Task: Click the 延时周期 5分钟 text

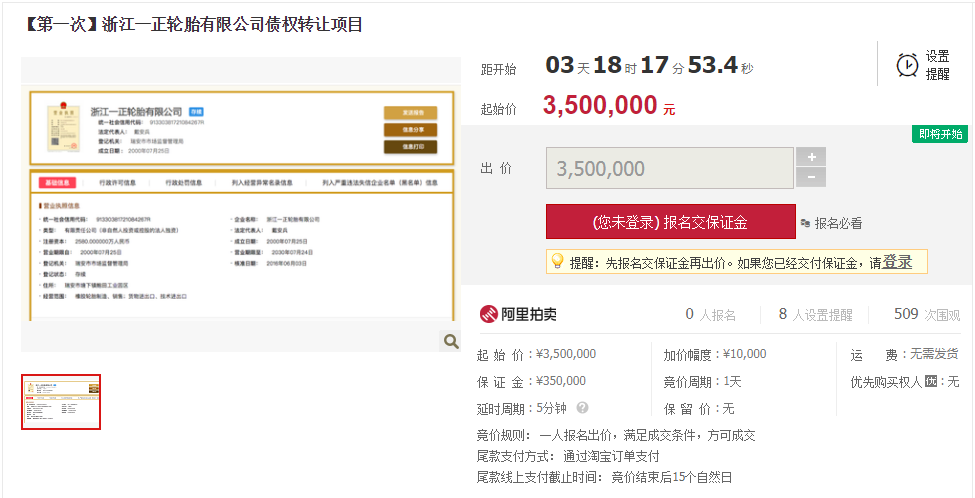Action: (522, 408)
